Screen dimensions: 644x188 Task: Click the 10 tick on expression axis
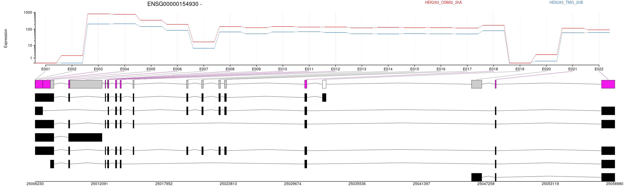(x=30, y=46)
